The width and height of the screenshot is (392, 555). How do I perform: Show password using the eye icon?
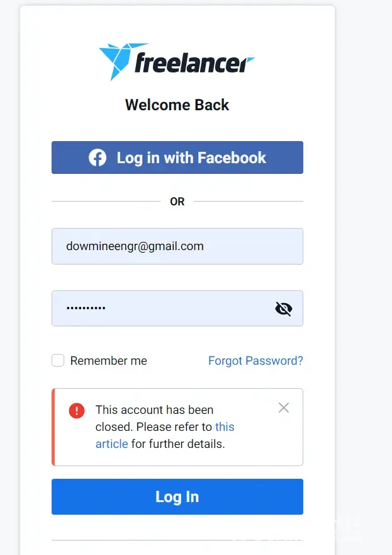284,308
